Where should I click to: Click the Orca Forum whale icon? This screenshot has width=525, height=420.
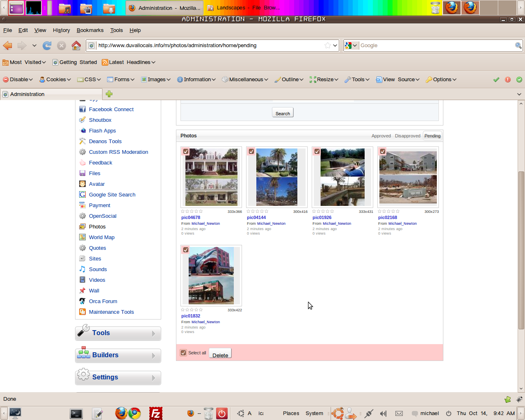point(82,301)
